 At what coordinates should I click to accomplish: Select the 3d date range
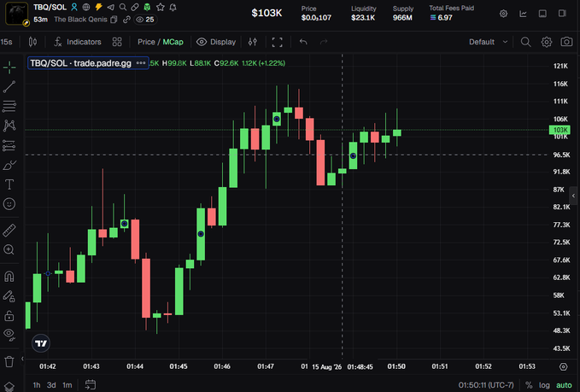[51, 385]
